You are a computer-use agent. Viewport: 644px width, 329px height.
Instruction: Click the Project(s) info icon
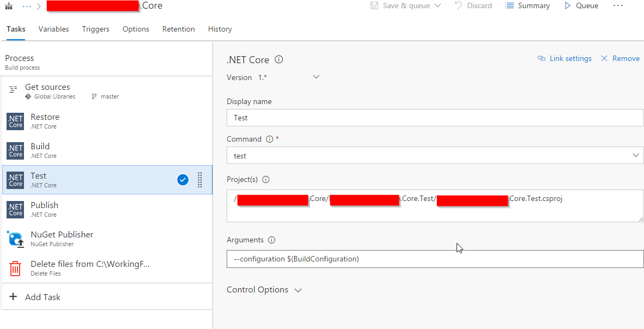pyautogui.click(x=266, y=180)
